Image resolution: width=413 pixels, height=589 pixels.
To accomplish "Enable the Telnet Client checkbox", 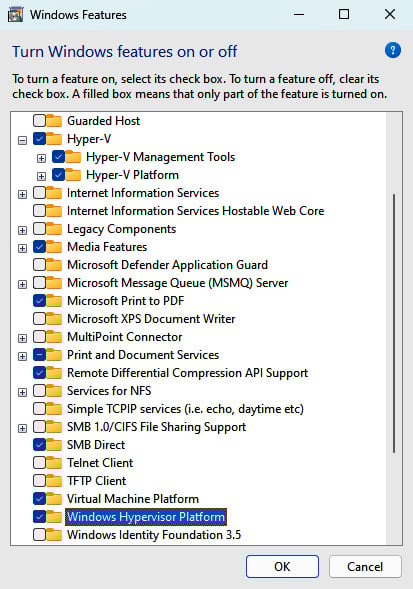I will tap(39, 463).
